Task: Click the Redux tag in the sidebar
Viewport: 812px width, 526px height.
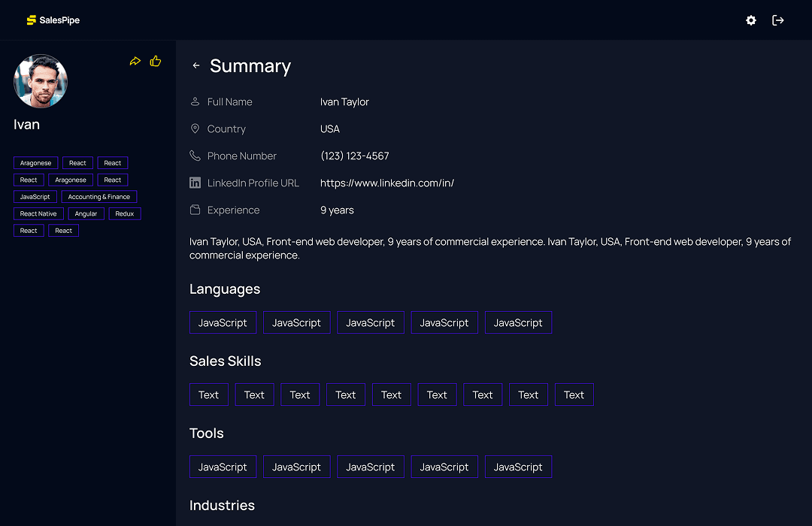Action: click(x=125, y=213)
